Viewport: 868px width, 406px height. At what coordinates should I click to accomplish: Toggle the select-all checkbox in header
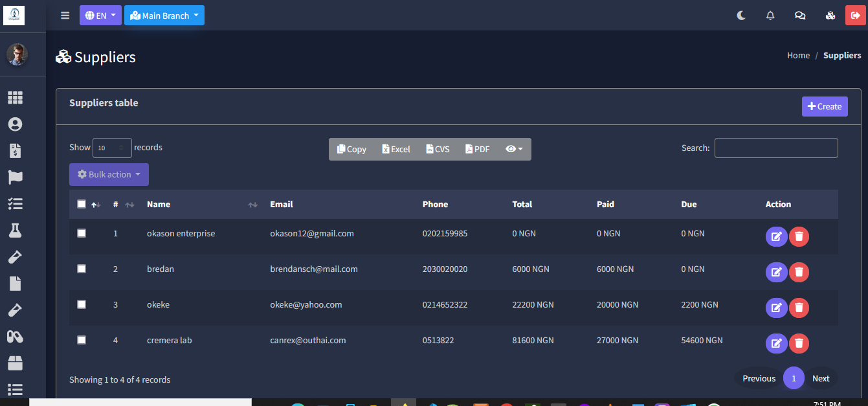(82, 204)
